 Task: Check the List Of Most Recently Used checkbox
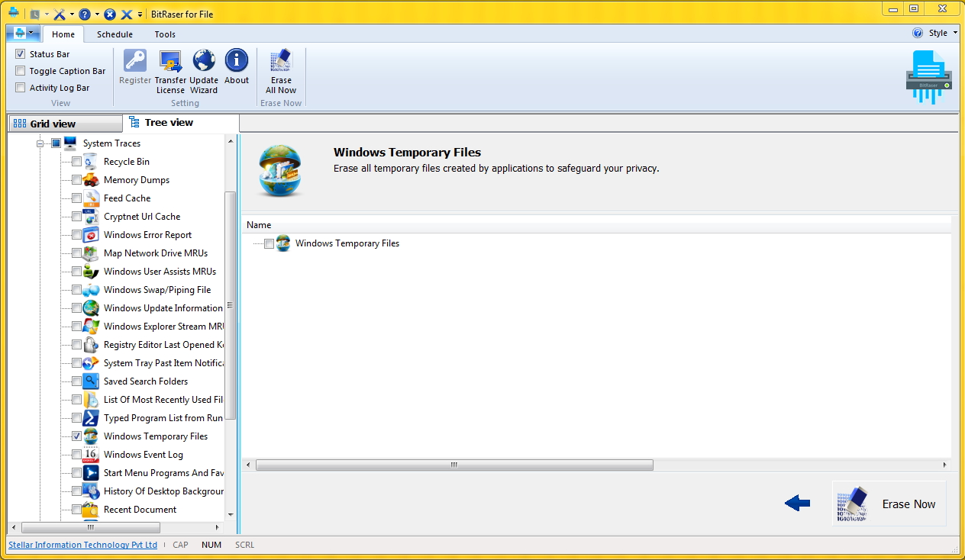76,400
